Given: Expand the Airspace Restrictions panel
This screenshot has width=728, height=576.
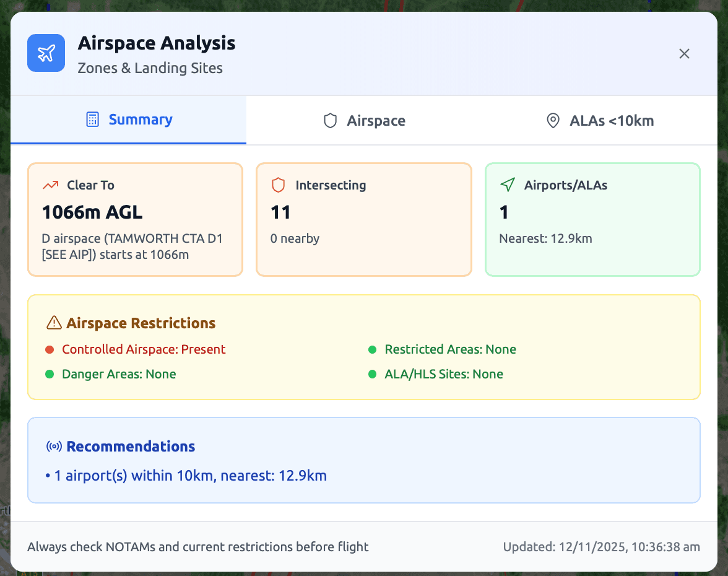Looking at the screenshot, I should coord(364,347).
